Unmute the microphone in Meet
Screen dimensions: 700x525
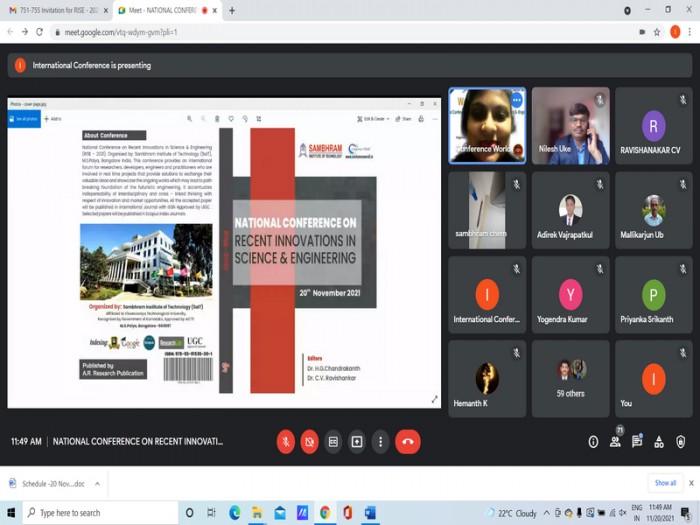click(x=285, y=441)
